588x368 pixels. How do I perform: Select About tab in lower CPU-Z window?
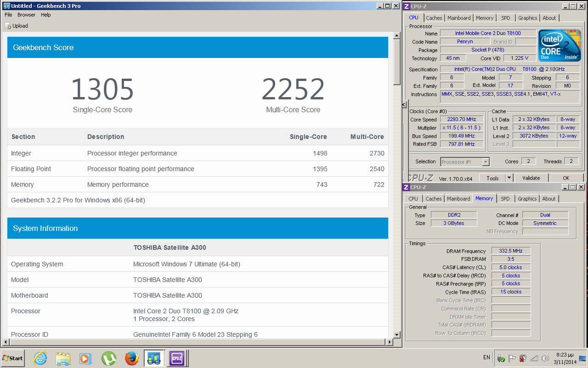[548, 199]
